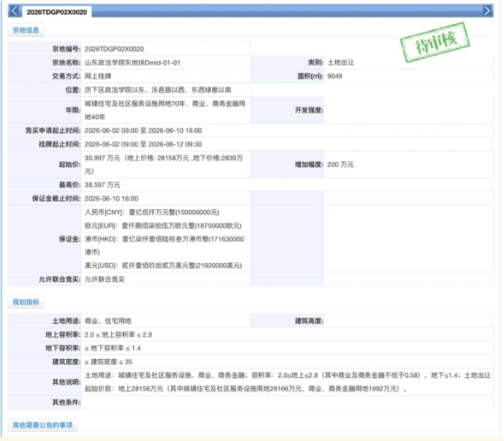
Task: Click the 其他说明 description text
Action: pos(288,382)
